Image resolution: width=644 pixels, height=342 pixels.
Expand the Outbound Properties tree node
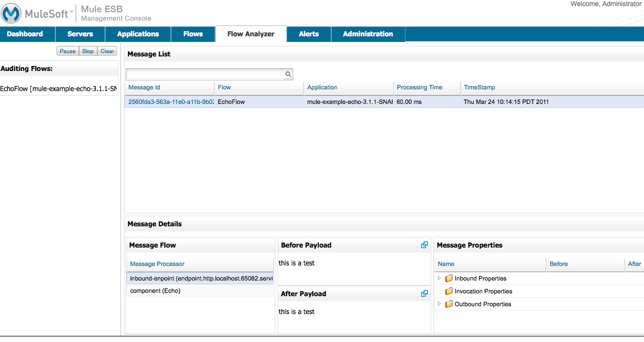(x=439, y=304)
